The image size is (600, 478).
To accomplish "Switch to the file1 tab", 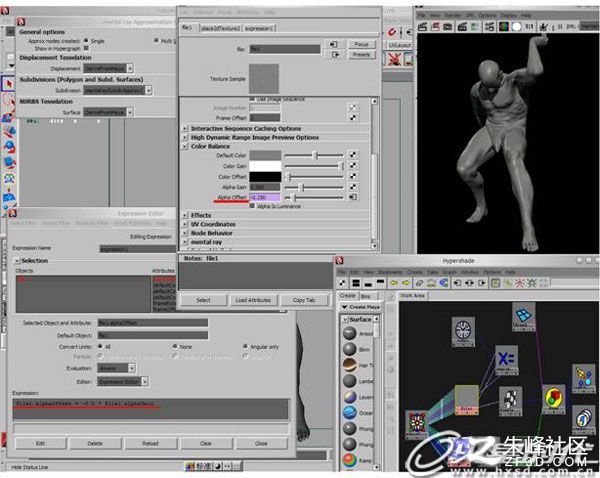I will tap(187, 28).
